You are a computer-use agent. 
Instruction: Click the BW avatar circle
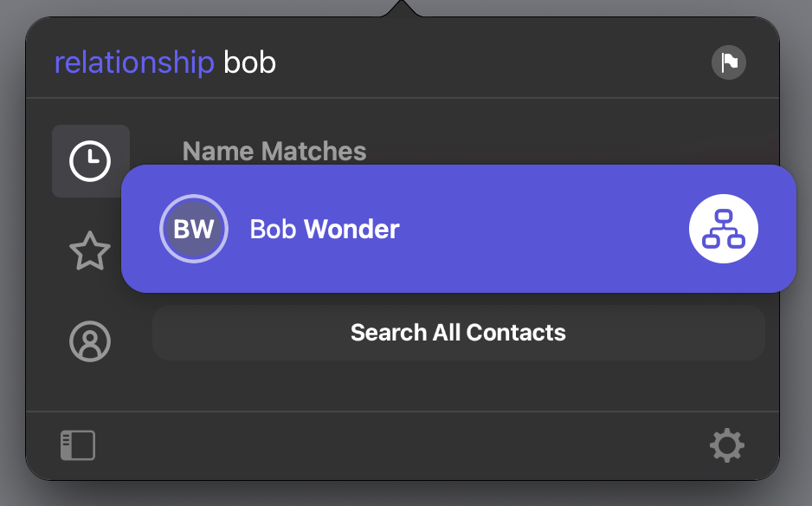194,229
